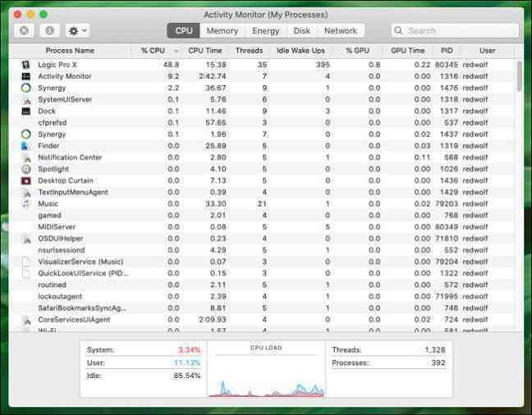Screen dimensions: 532x415
Task: Select the SafariBookmarksSyncAg… process row
Action: [263, 308]
